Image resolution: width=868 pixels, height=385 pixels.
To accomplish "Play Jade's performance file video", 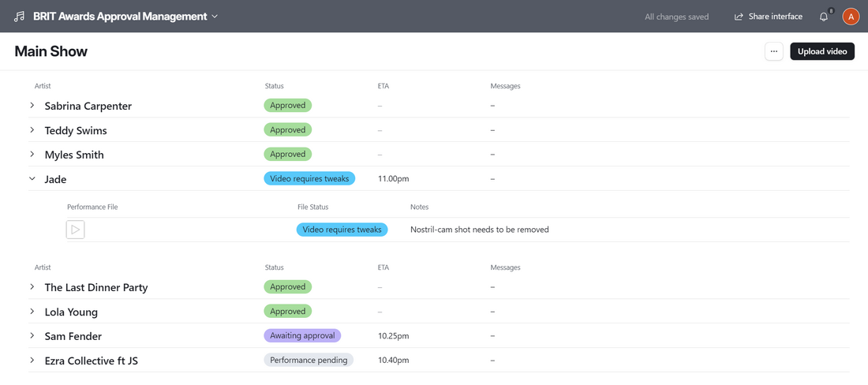I will (76, 230).
